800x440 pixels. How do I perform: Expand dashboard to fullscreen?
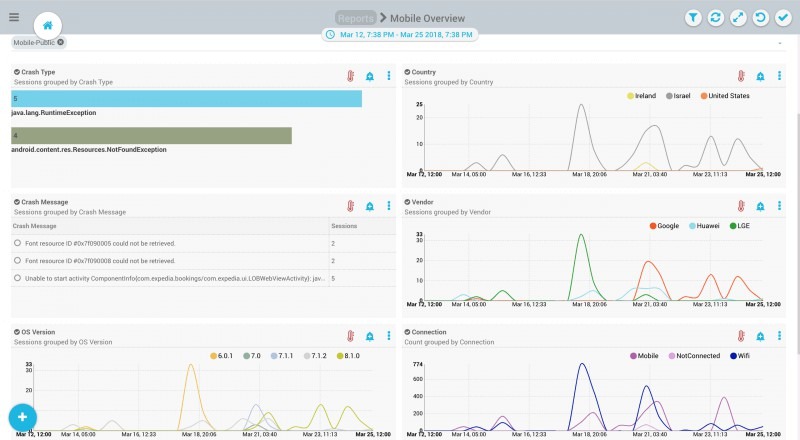(x=738, y=18)
